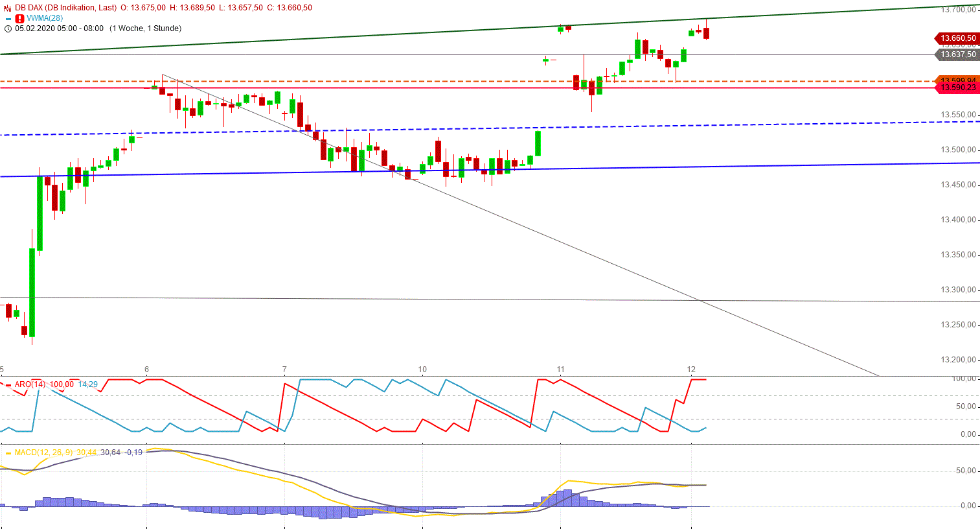This screenshot has width=980, height=529.
Task: Click the open value O: 13.675,00
Action: click(143, 8)
